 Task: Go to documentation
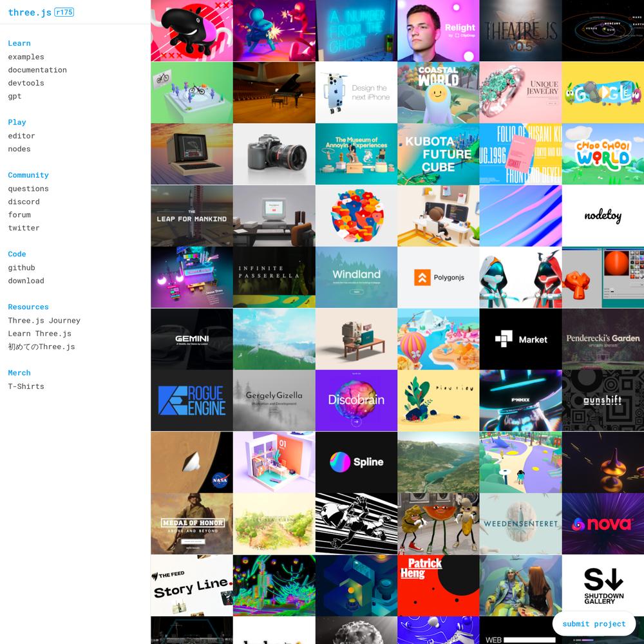37,70
